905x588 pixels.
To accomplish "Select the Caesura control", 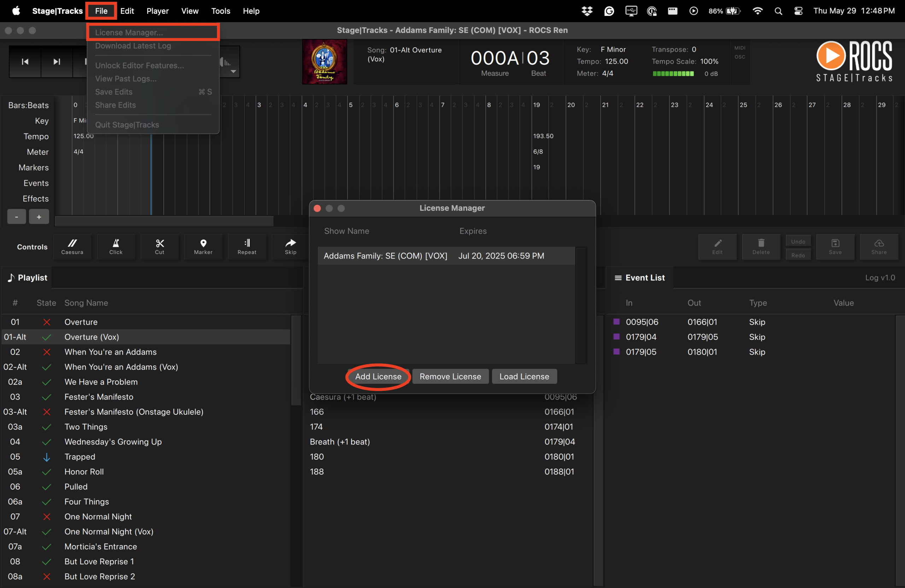I will point(72,247).
